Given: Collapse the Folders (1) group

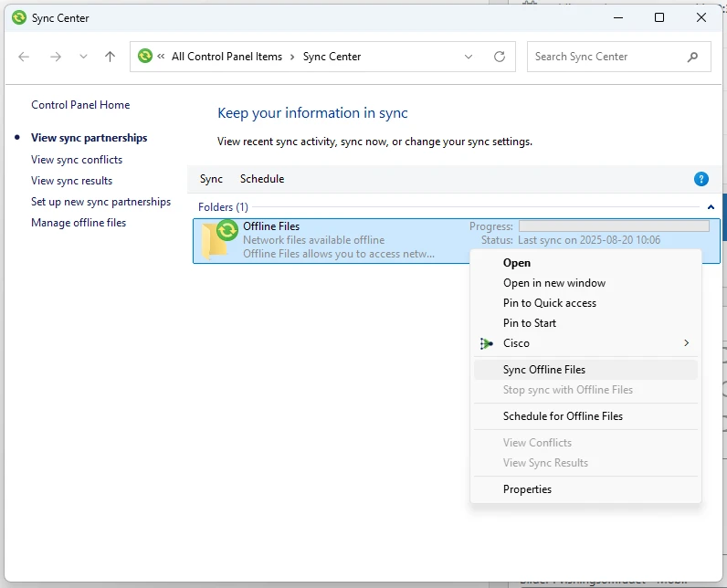Looking at the screenshot, I should tap(711, 207).
